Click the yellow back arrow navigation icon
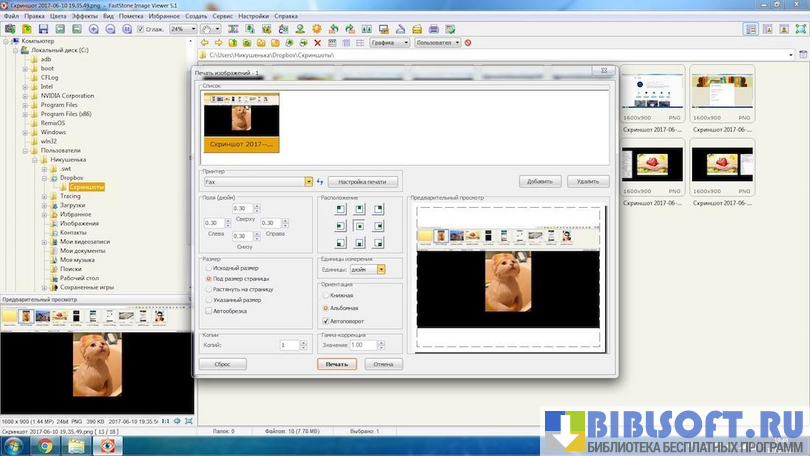The height and width of the screenshot is (456, 810). (x=205, y=43)
